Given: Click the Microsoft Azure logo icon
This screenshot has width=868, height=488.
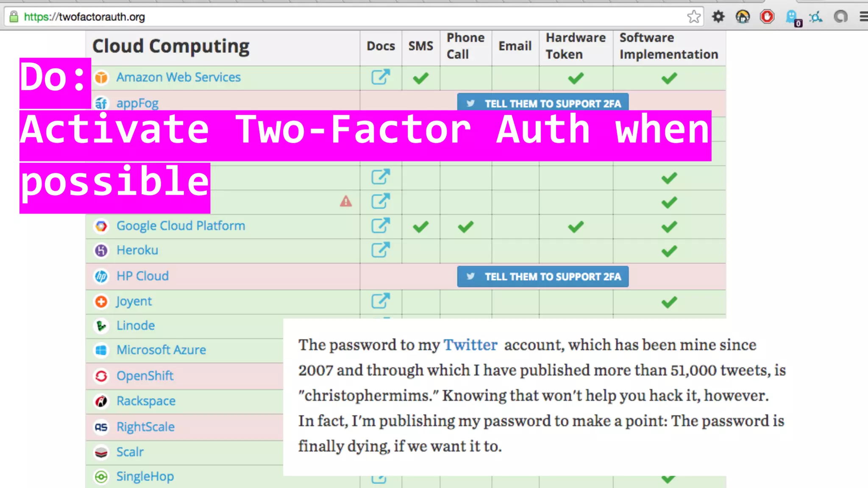Looking at the screenshot, I should pyautogui.click(x=101, y=351).
